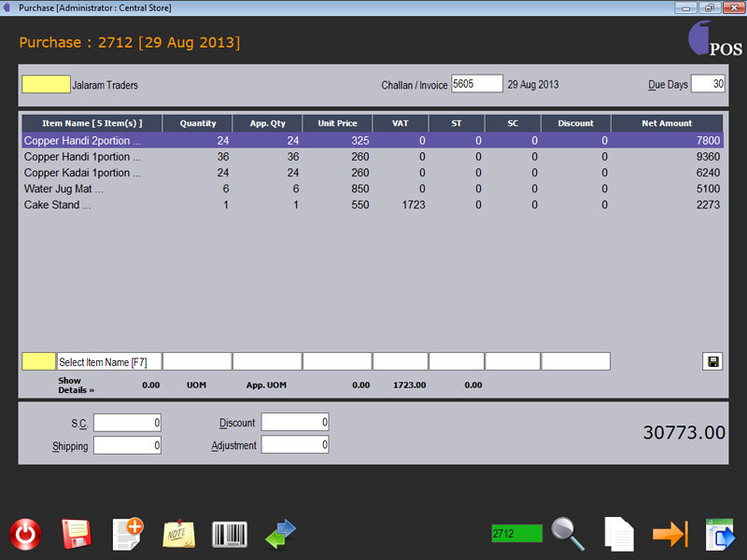The height and width of the screenshot is (560, 747).
Task: Click the magnifying glass search icon
Action: coord(568,534)
